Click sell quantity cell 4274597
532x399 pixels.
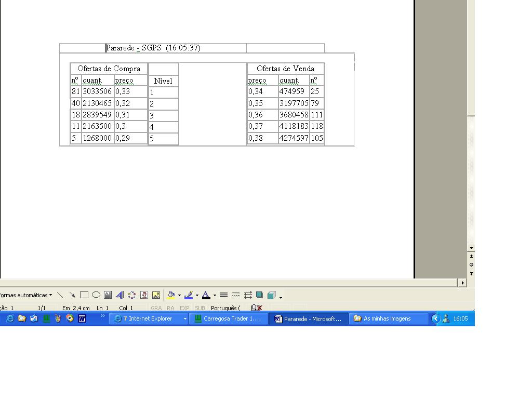point(294,138)
